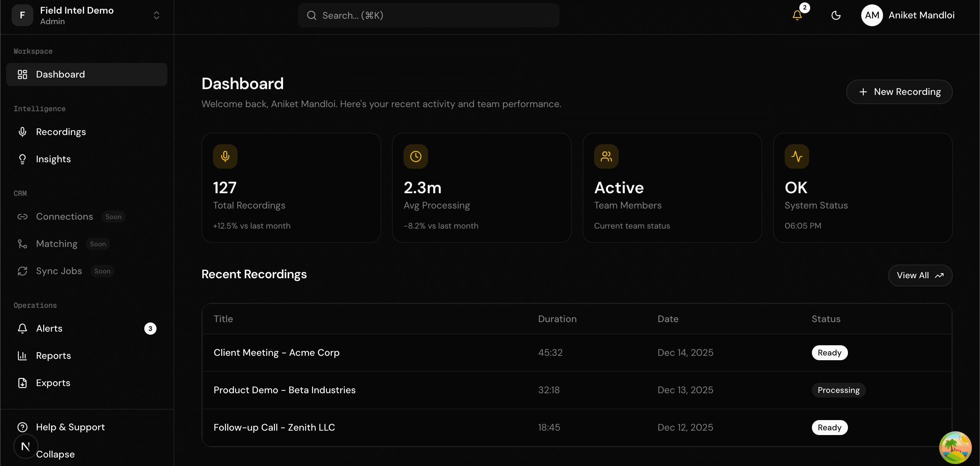Click the Date column header

[668, 319]
